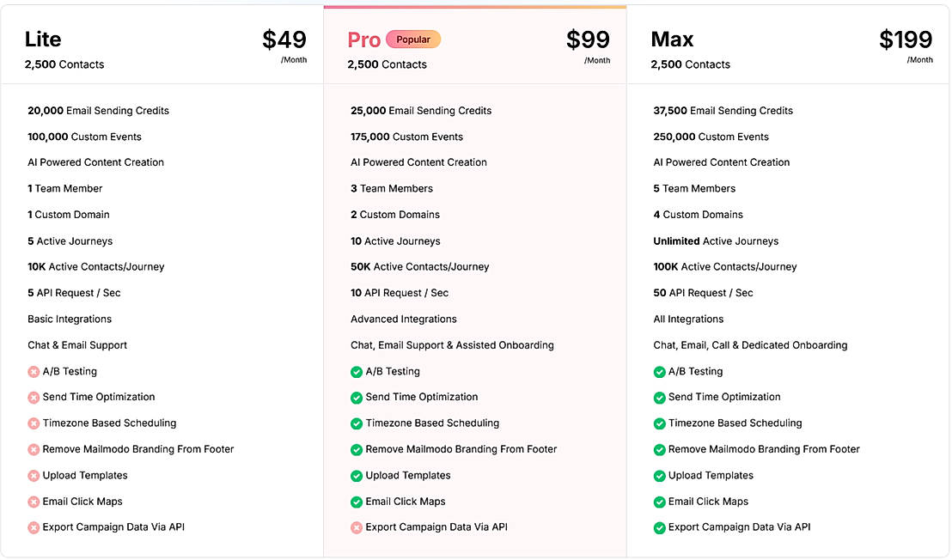This screenshot has height=560, width=952.
Task: Click green check beside Max Send Time Optimization
Action: (660, 398)
